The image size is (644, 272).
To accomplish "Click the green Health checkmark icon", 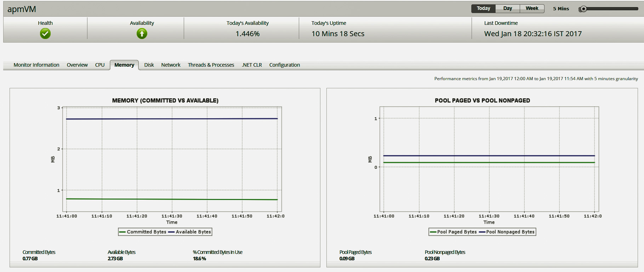I will click(45, 34).
